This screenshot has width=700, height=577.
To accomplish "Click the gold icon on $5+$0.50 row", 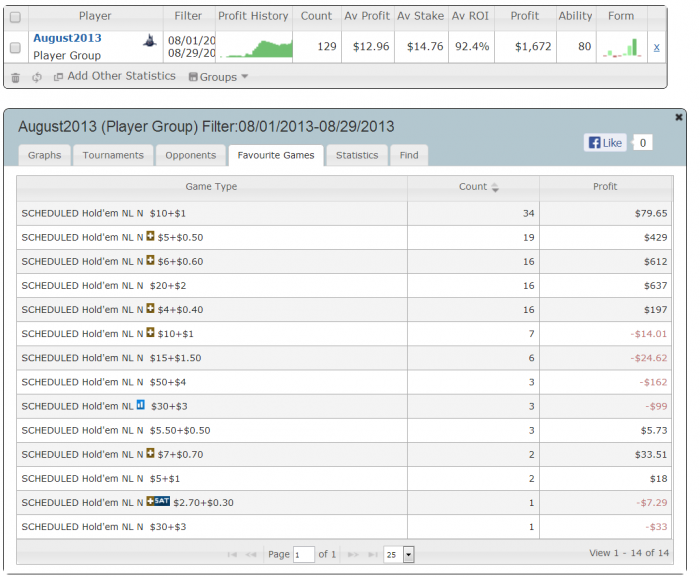I will pyautogui.click(x=150, y=236).
